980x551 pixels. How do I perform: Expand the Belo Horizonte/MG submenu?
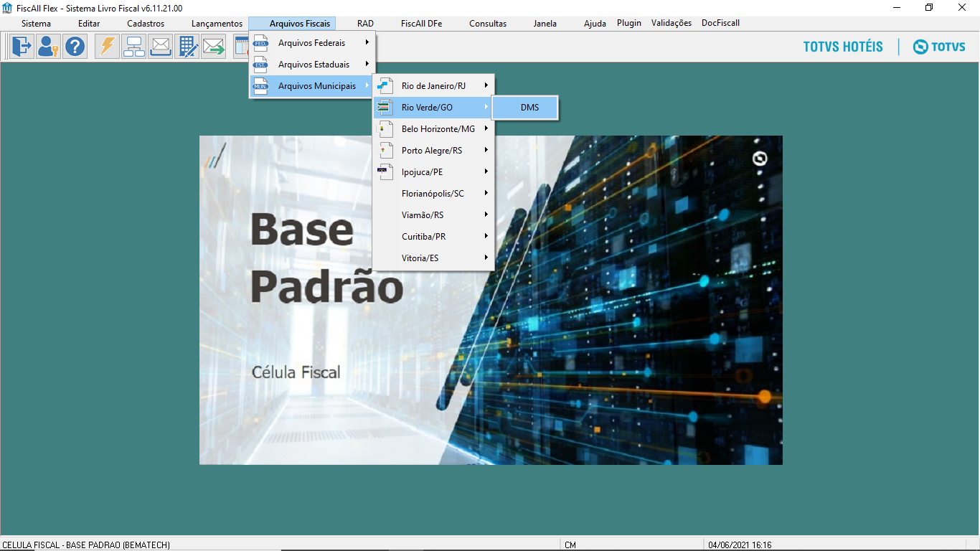click(433, 129)
